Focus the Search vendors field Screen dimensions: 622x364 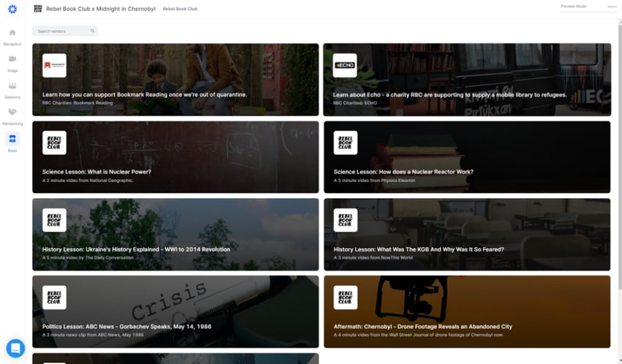(65, 31)
